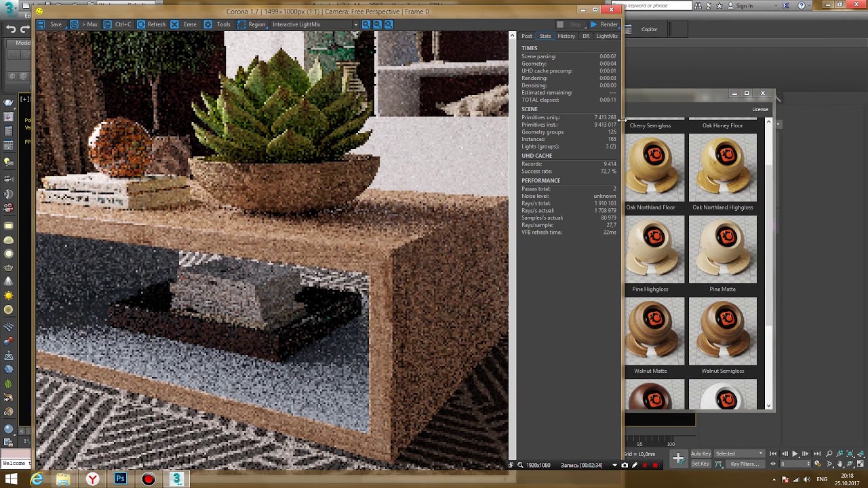The image size is (868, 488).
Task: Click ENG language indicator
Action: coord(822,479)
